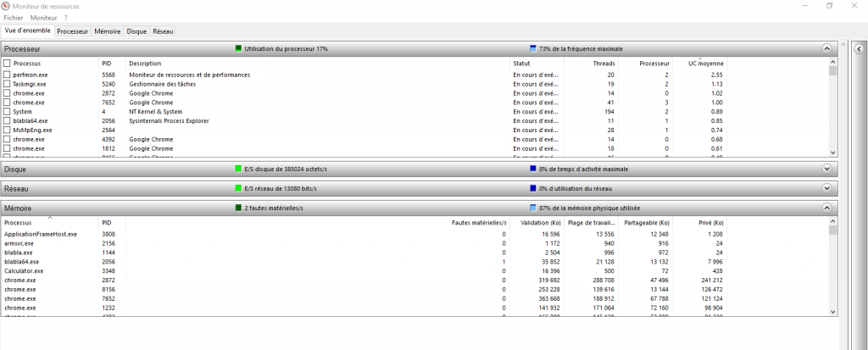Expand the Réseau section chevron
The height and width of the screenshot is (350, 868).
(x=826, y=188)
